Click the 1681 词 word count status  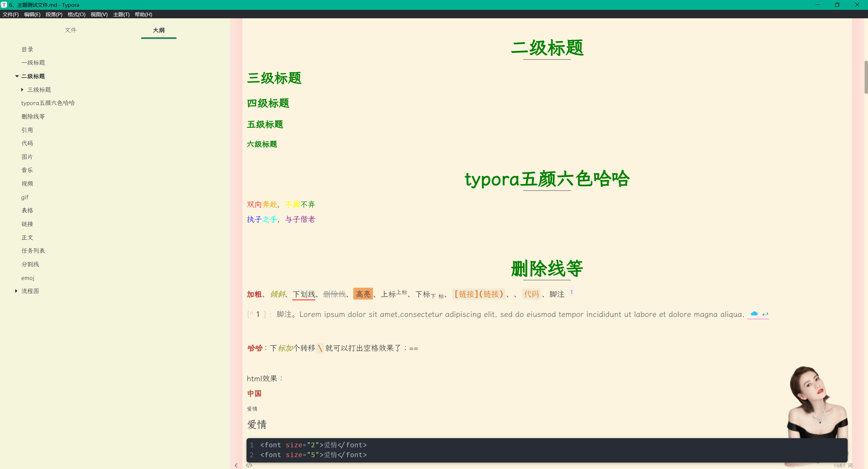(x=843, y=465)
